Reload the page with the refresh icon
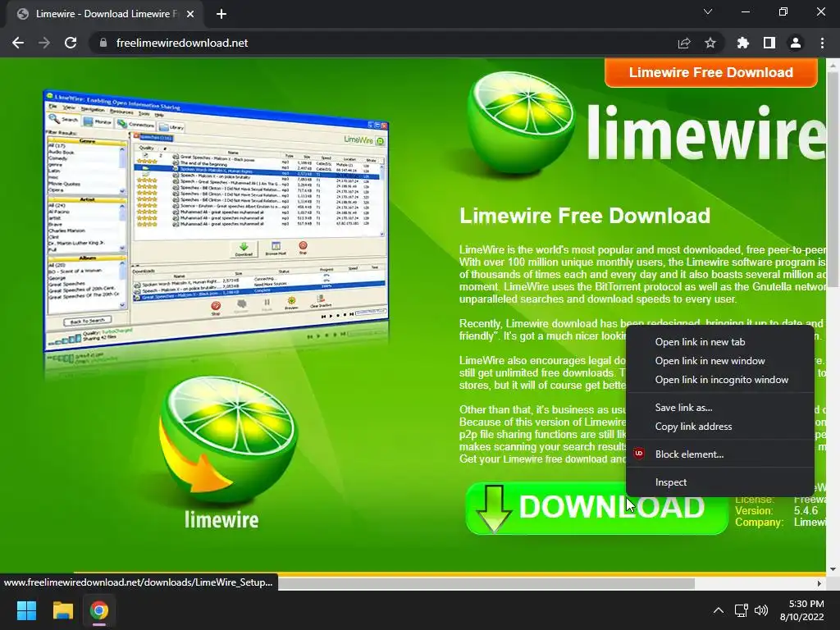This screenshot has height=630, width=840. (71, 43)
